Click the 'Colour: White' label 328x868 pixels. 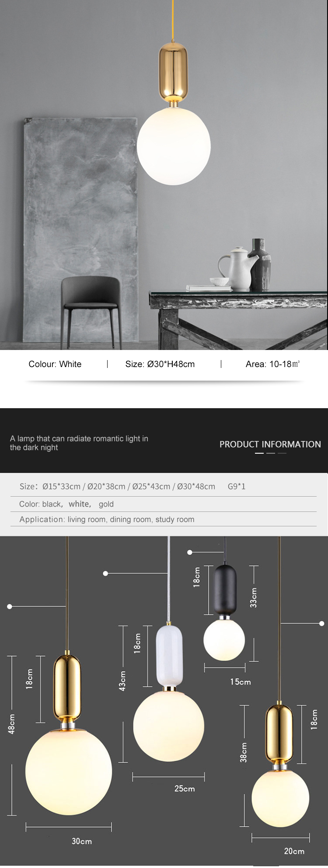pyautogui.click(x=55, y=364)
